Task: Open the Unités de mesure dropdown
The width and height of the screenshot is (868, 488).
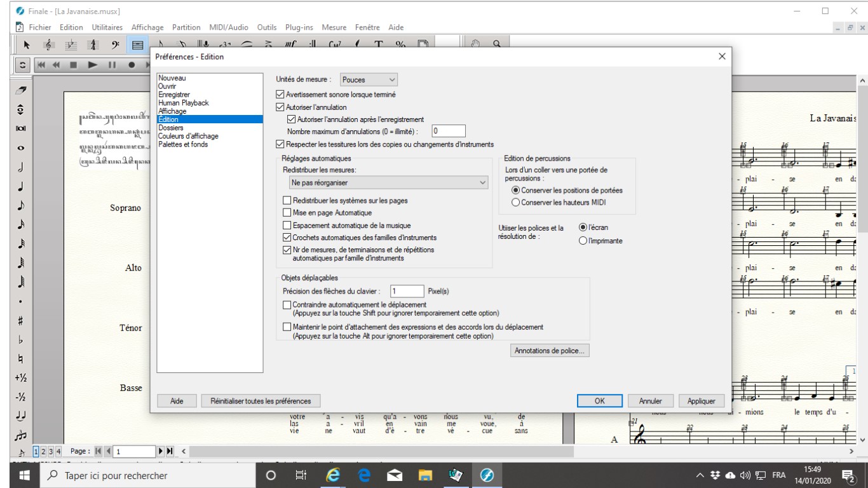Action: pyautogui.click(x=369, y=79)
